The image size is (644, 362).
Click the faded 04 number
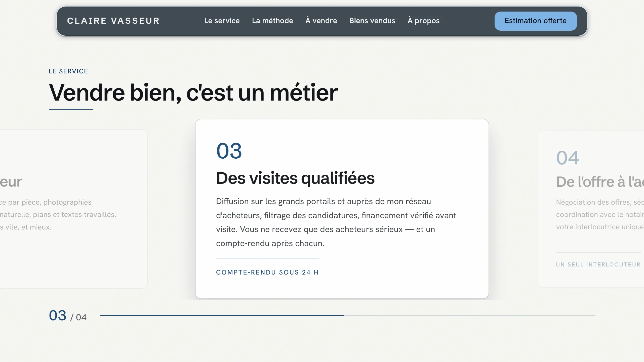[x=568, y=158]
